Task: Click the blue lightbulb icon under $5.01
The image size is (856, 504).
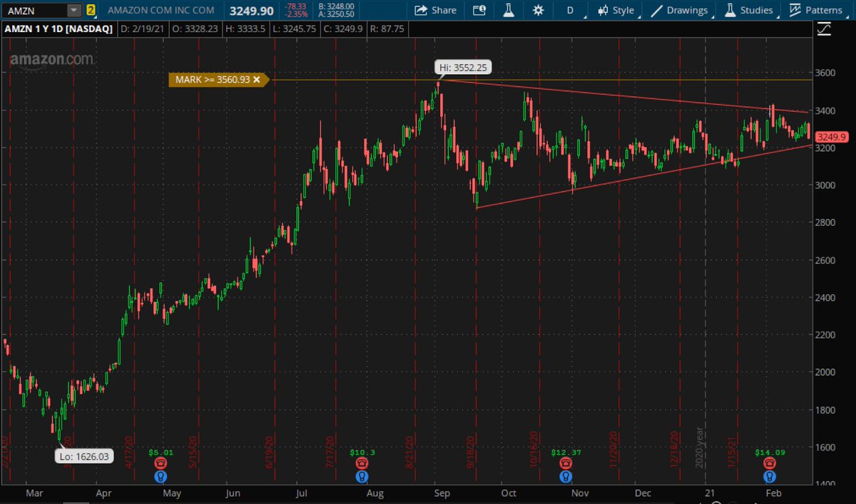Action: [x=160, y=476]
